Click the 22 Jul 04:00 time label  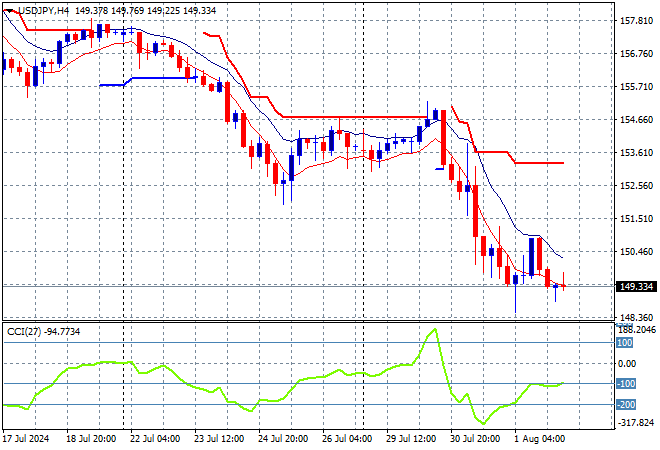point(155,440)
